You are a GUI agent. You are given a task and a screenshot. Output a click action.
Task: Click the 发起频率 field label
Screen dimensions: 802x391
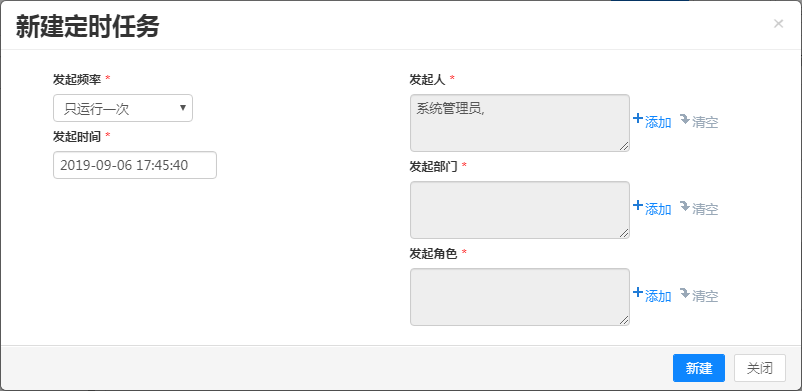(77, 79)
